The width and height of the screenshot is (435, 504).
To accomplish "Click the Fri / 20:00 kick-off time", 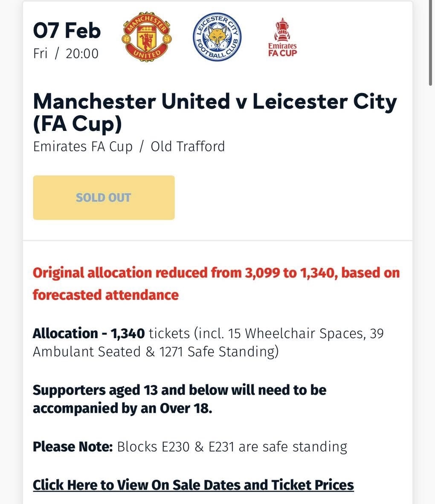I will click(66, 53).
